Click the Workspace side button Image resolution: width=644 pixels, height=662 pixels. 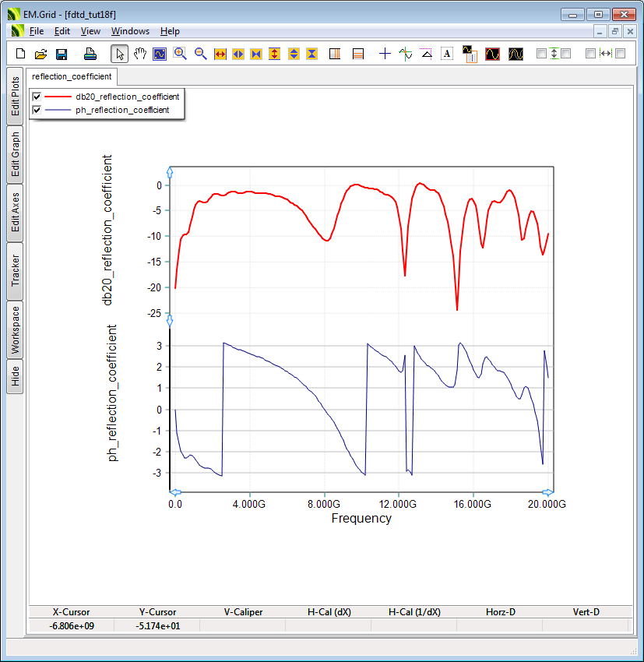click(15, 329)
